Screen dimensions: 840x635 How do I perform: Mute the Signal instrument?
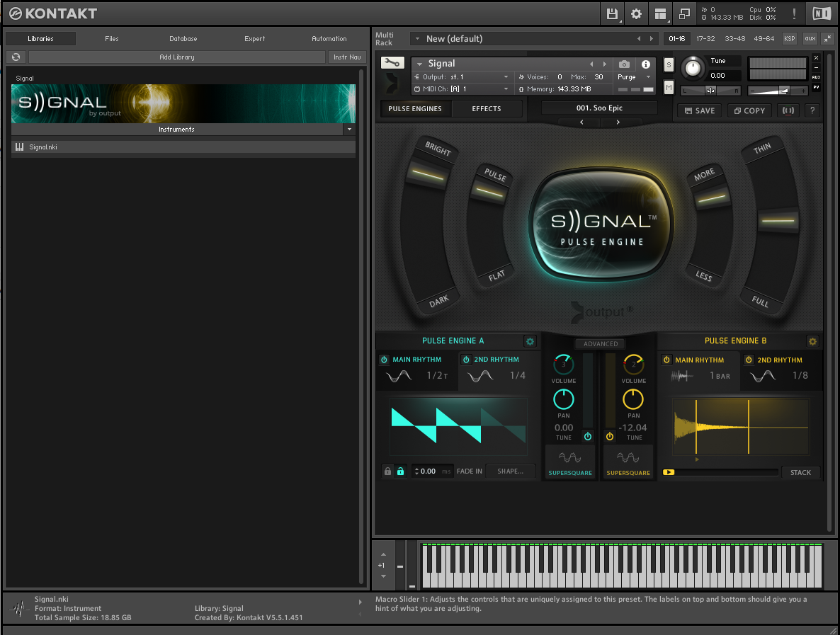(669, 87)
